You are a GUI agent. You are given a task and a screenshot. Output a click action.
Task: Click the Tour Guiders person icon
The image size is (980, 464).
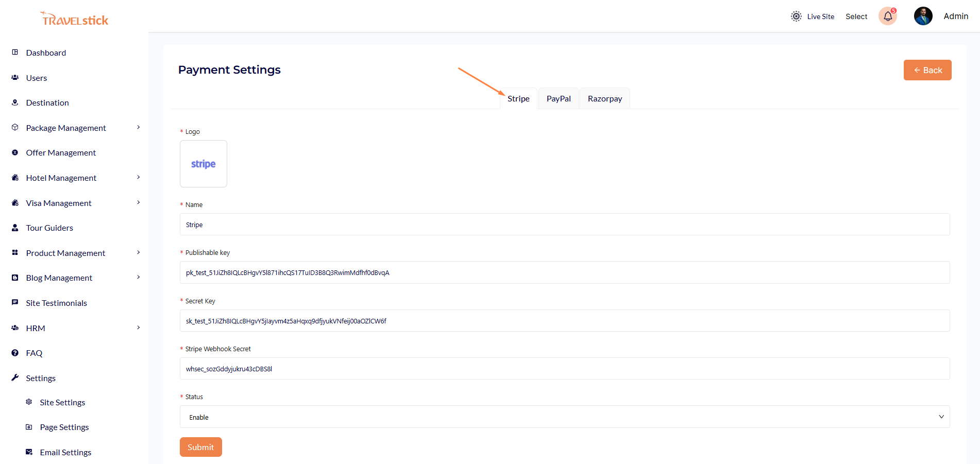click(15, 228)
